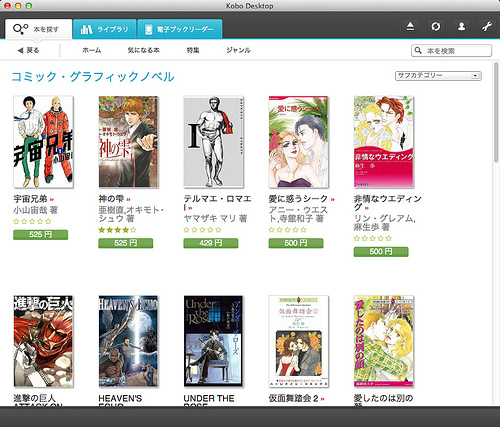The image size is (500, 427).
Task: Switch to the 本を探す tab
Action: (38, 29)
